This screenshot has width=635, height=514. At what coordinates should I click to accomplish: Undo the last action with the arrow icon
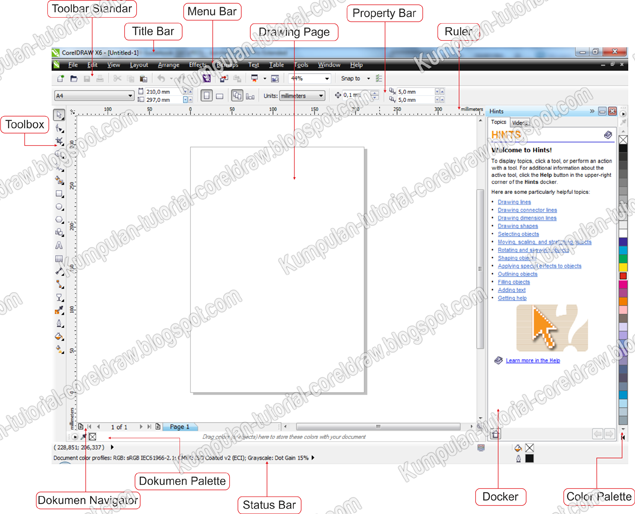coord(161,79)
